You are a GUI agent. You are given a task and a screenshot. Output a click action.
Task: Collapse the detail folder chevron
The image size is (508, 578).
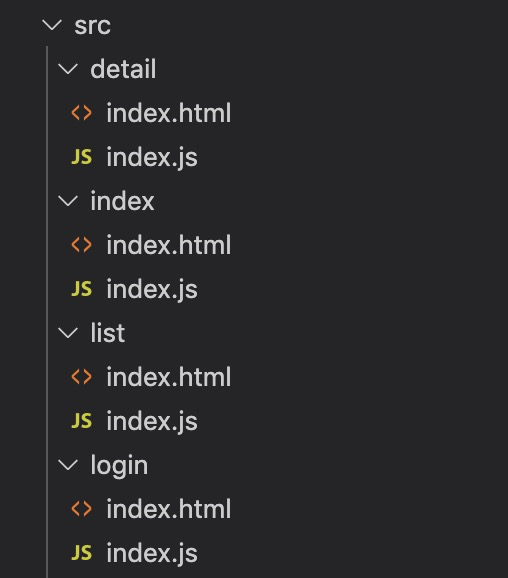click(x=68, y=69)
